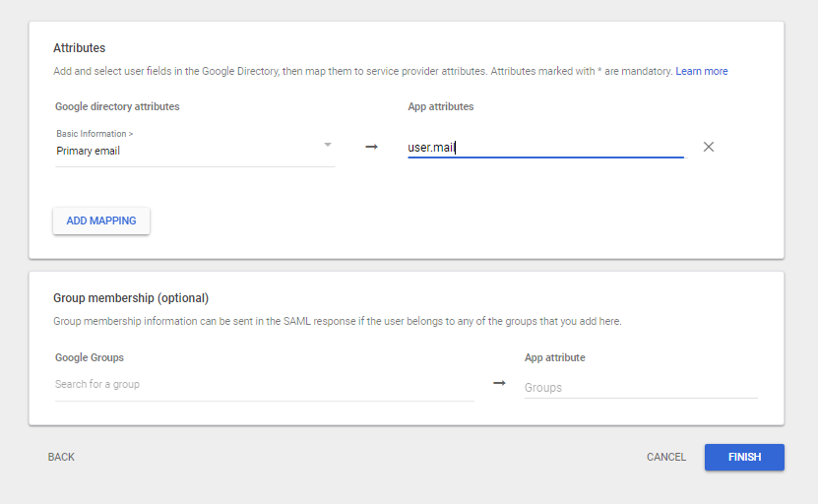
Task: Open the Learn more link
Action: tap(701, 71)
